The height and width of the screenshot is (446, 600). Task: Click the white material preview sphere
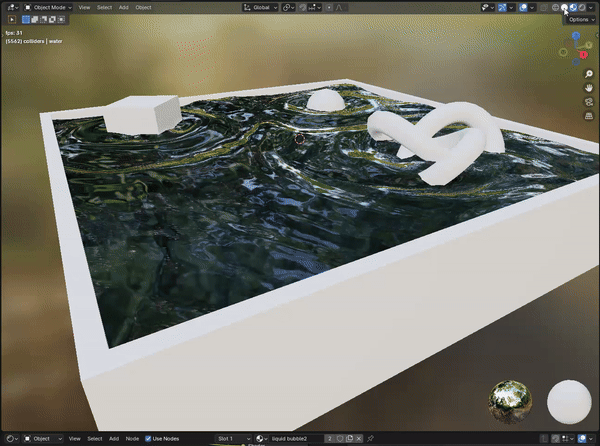tap(569, 402)
